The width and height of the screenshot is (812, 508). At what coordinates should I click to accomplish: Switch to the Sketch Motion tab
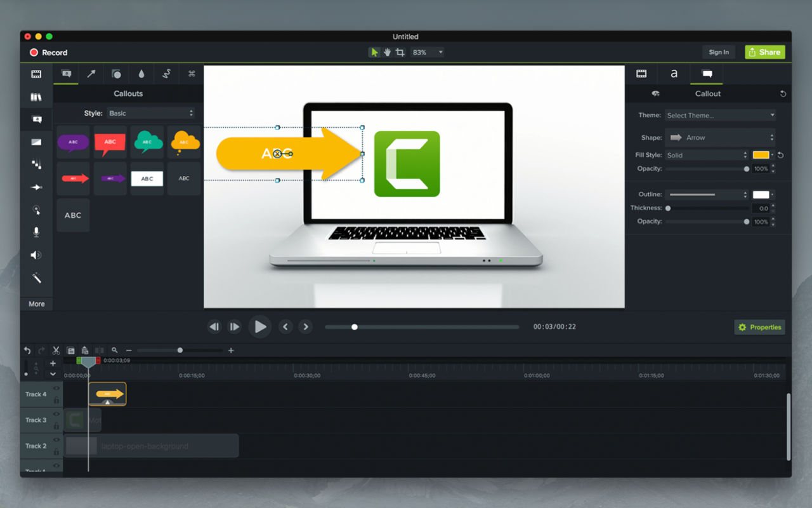pyautogui.click(x=166, y=74)
